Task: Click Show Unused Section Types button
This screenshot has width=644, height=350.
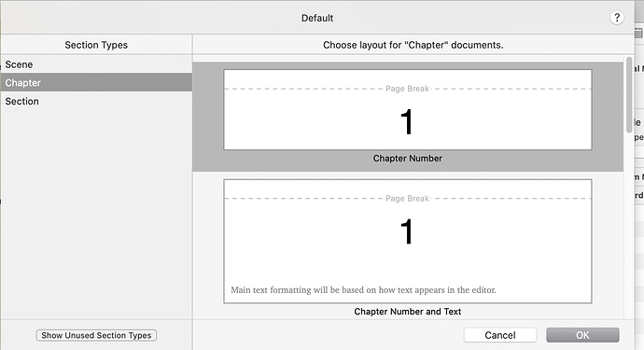Action: coord(96,335)
